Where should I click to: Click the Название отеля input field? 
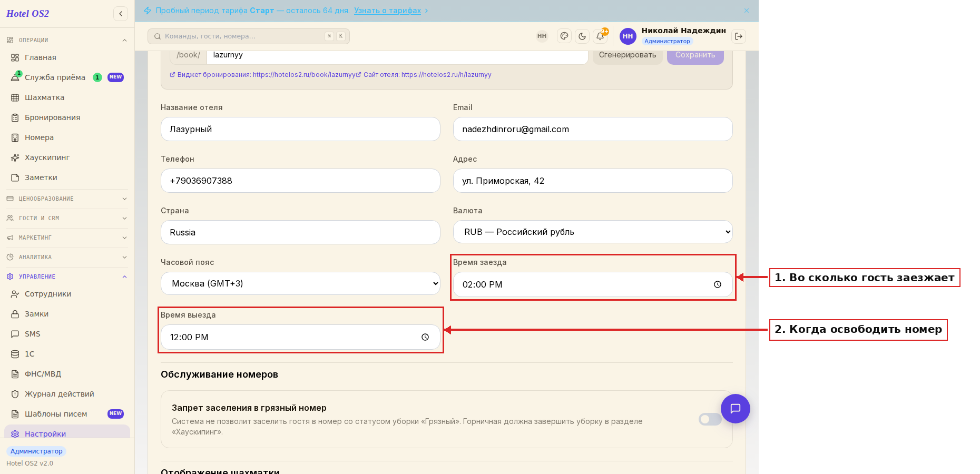tap(300, 129)
